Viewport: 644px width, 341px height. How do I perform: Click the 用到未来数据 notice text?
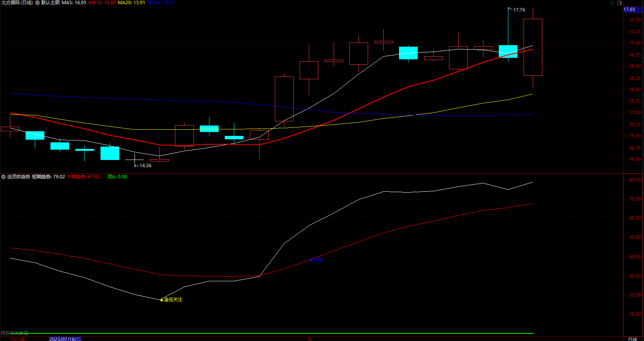click(x=15, y=333)
